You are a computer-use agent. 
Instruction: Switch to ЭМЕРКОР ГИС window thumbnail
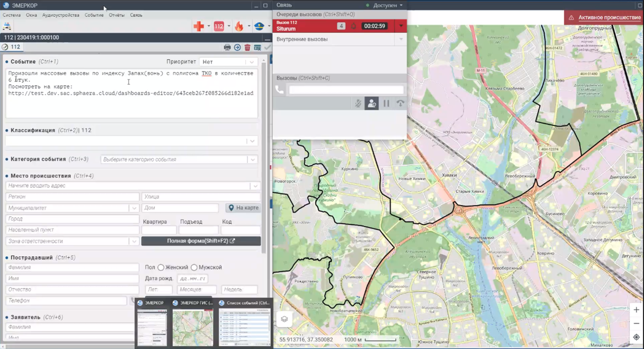click(x=192, y=328)
